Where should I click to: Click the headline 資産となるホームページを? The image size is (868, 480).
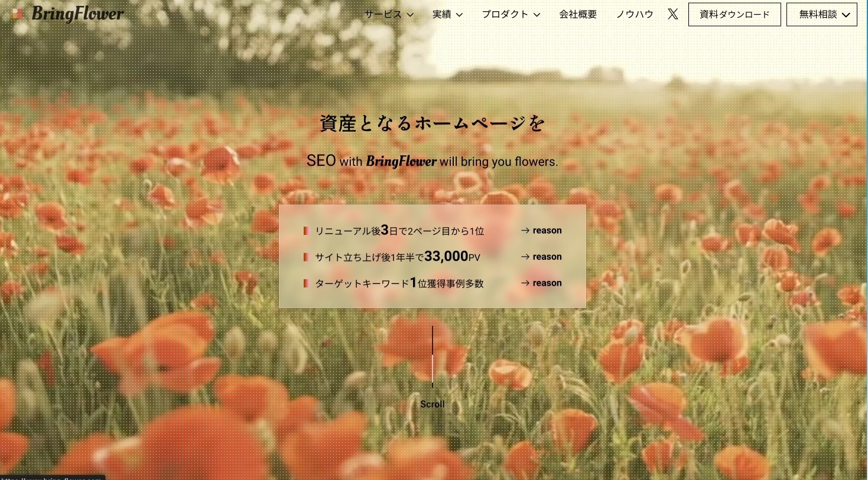[432, 123]
